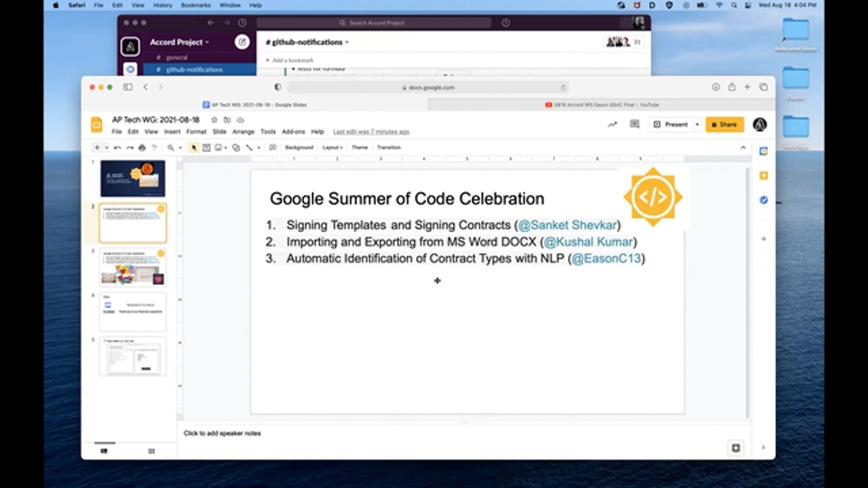This screenshot has width=868, height=488.
Task: Click the Background toolbar button
Action: [299, 147]
